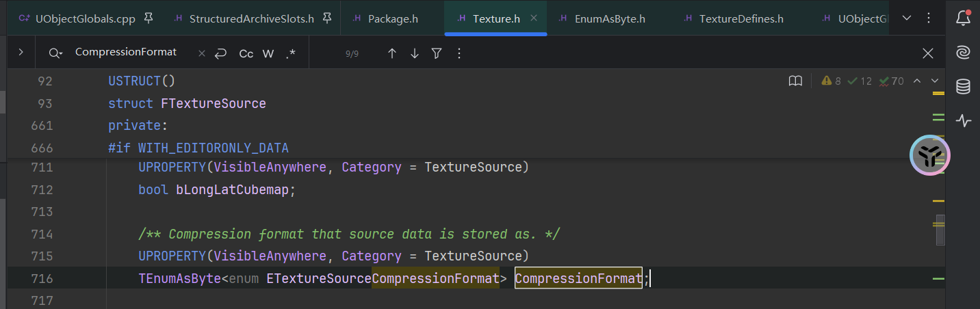Image resolution: width=980 pixels, height=309 pixels.
Task: Expand the replace field chevron
Action: click(21, 53)
